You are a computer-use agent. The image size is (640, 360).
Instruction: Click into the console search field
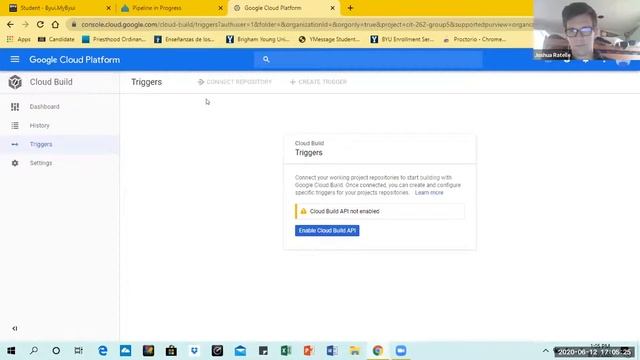369,60
